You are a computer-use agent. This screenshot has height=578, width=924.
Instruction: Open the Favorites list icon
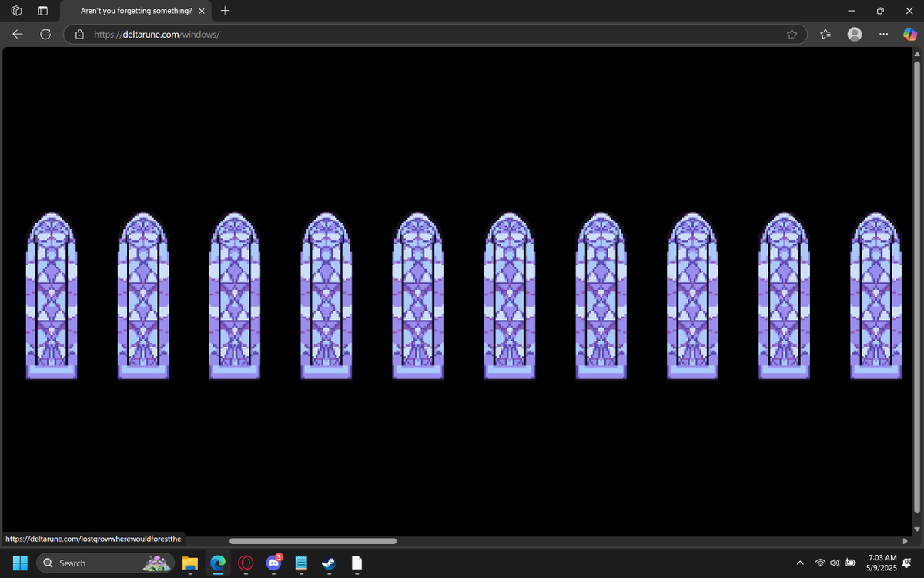tap(825, 34)
